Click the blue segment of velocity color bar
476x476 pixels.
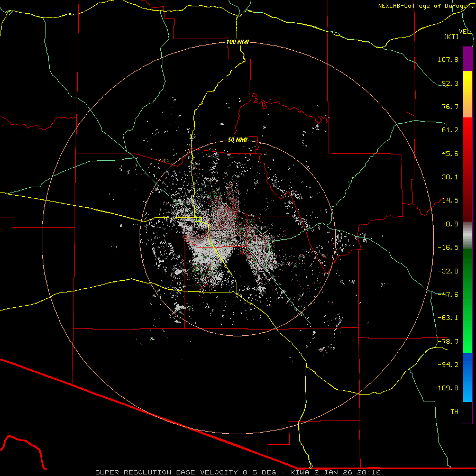click(x=467, y=377)
